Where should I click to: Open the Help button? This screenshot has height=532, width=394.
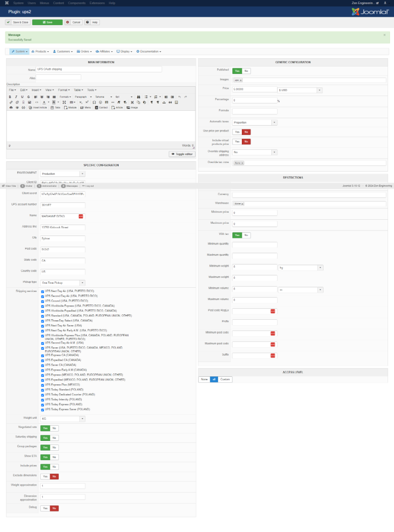[92, 22]
